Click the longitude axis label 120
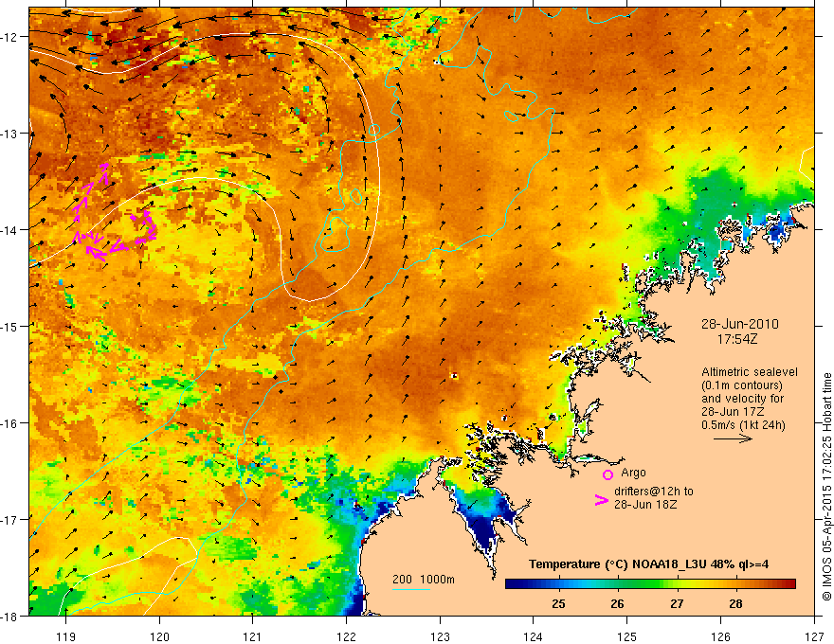Image resolution: width=834 pixels, height=644 pixels. point(159,636)
